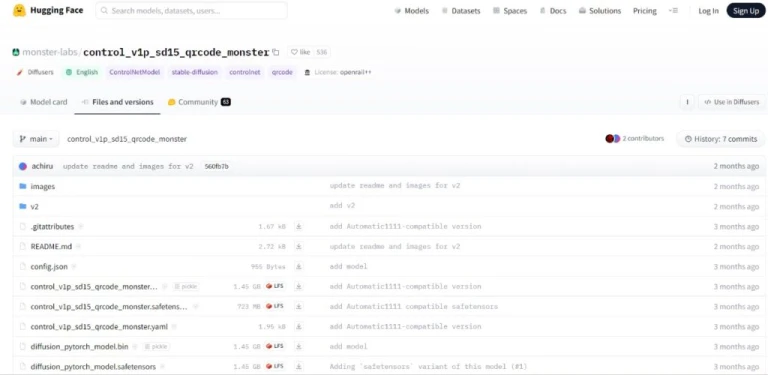Open the extra navigation menu icon
The image size is (768, 375).
point(674,11)
